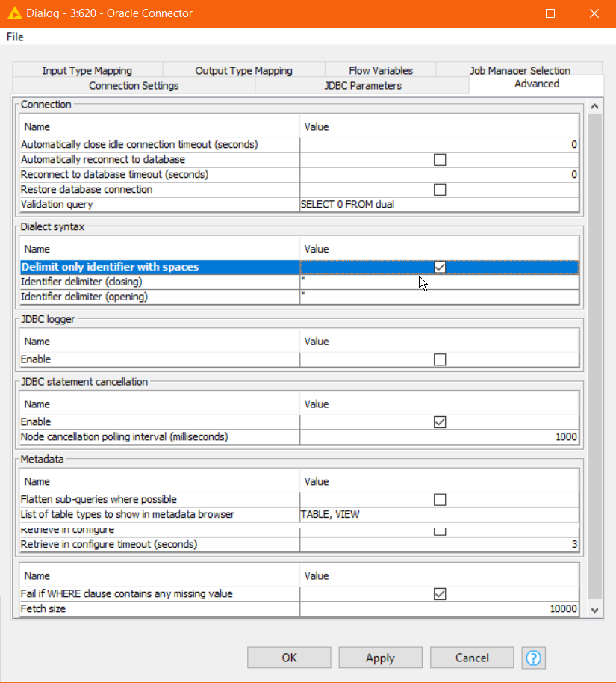
Task: Select Retrieve in configure timeout label
Action: 109,544
